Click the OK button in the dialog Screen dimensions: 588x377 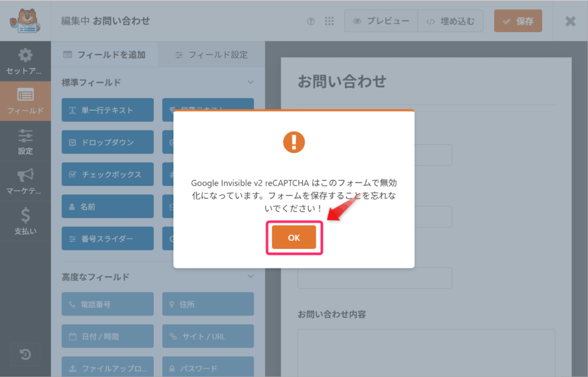(294, 237)
